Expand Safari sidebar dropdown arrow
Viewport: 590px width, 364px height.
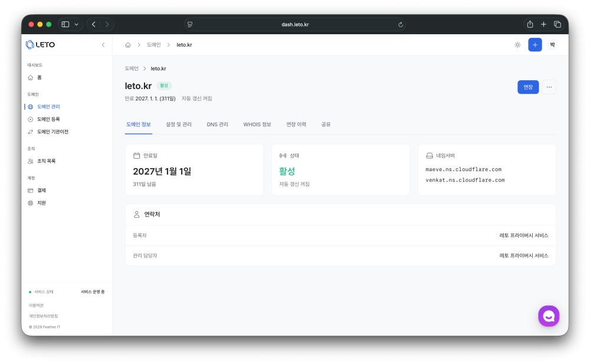pyautogui.click(x=76, y=24)
